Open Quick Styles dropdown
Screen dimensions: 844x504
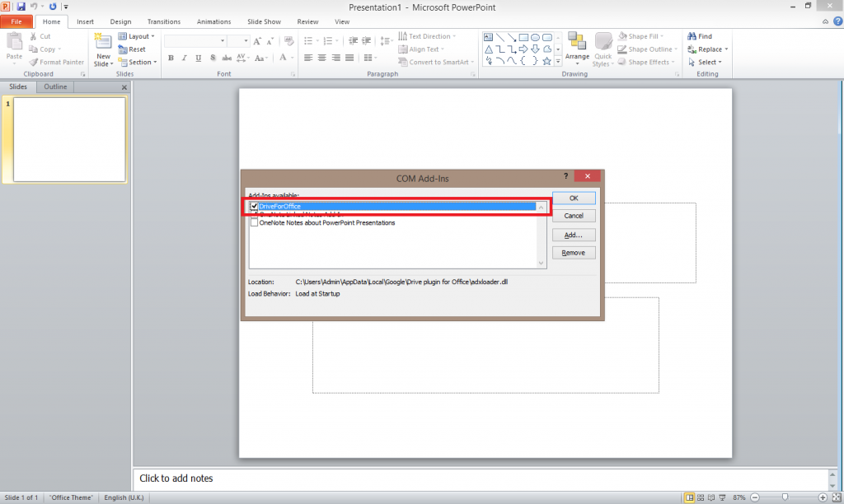pyautogui.click(x=603, y=49)
